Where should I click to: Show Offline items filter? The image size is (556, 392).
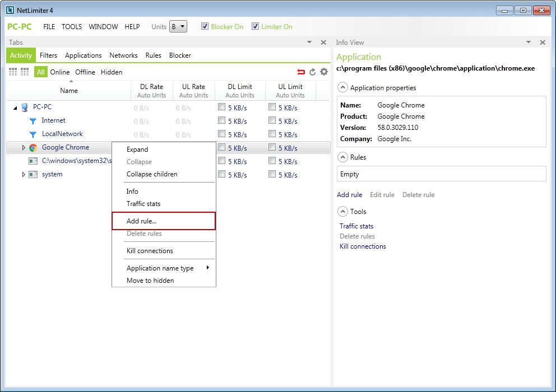coord(85,72)
